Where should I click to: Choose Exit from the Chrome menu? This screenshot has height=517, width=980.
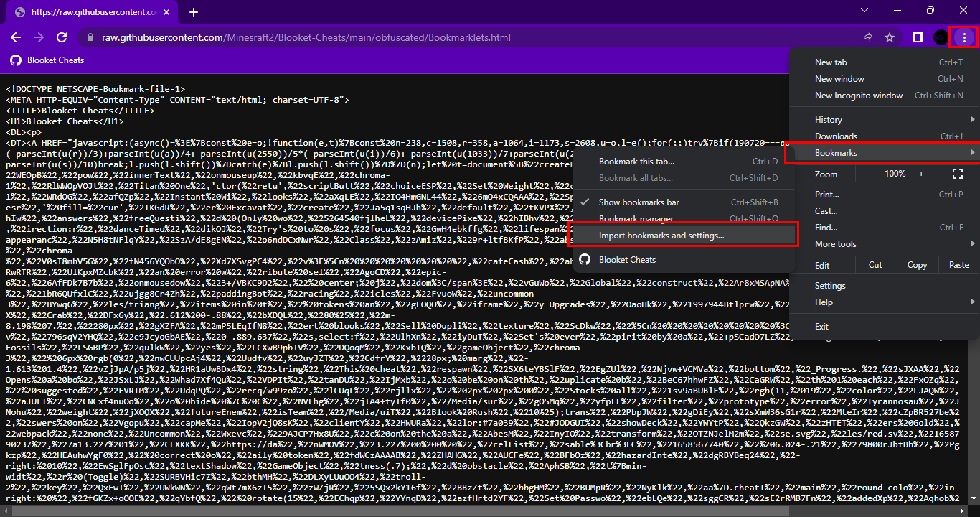pyautogui.click(x=885, y=327)
